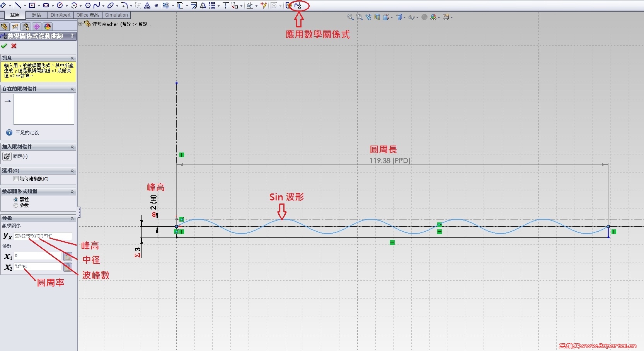Switch to the Simulation tab
The width and height of the screenshot is (644, 351).
(x=116, y=15)
